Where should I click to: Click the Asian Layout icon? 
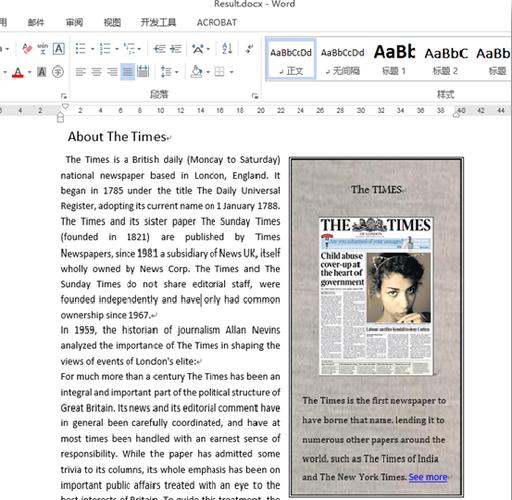coord(198,49)
